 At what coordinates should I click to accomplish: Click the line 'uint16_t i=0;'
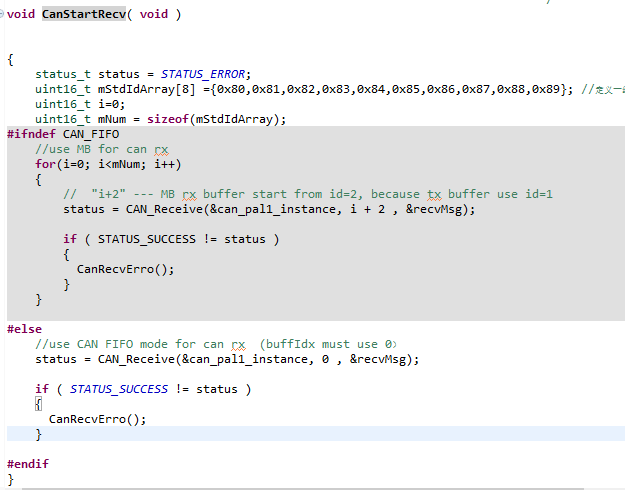(x=80, y=104)
